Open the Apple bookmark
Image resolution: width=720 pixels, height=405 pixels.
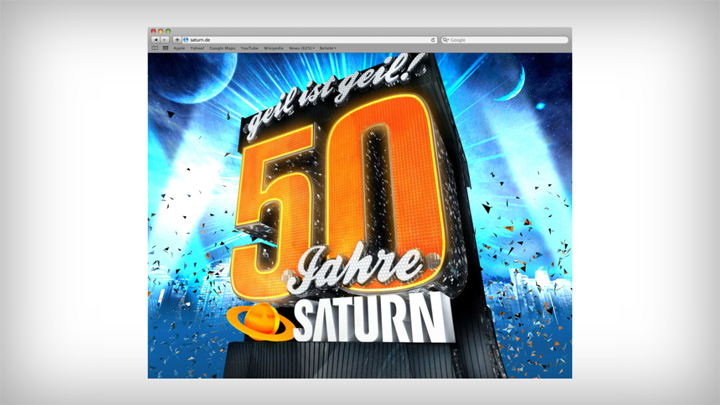(179, 48)
